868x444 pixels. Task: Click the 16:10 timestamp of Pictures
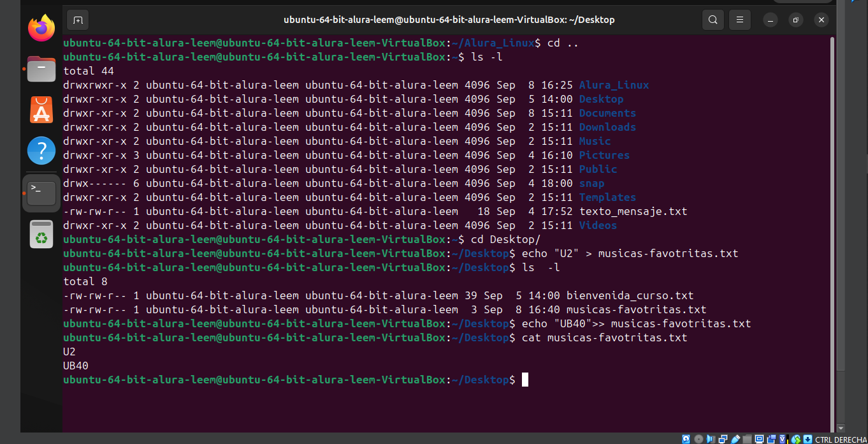556,155
